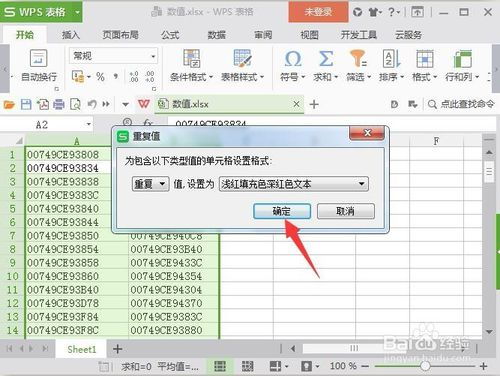Open the 浅红填充色深红色文本 format dropdown
This screenshot has width=500, height=376.
(x=294, y=184)
